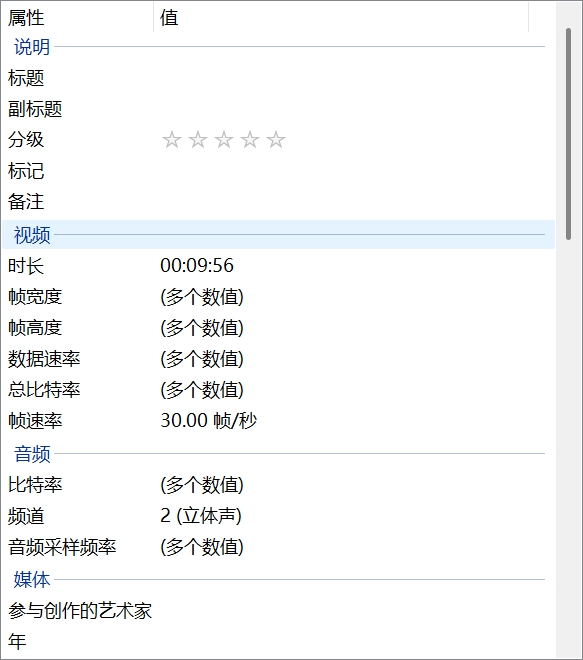Set rating to four stars

pos(250,140)
